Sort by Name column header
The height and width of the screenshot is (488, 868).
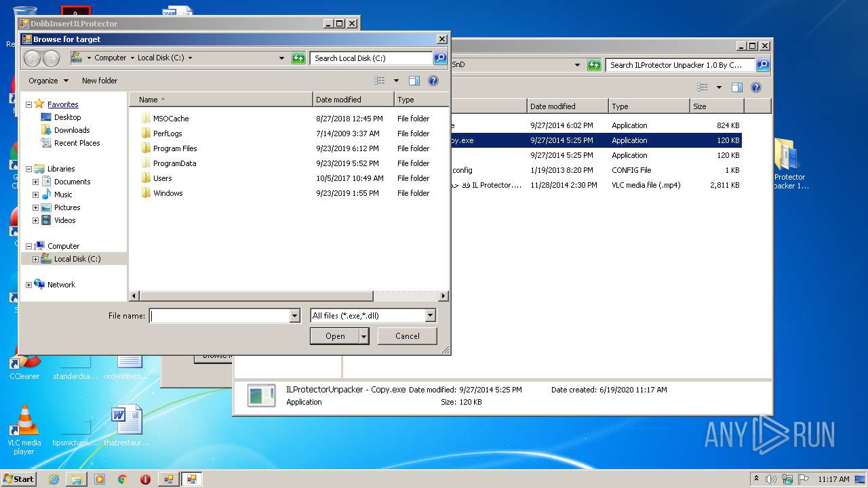tap(221, 100)
